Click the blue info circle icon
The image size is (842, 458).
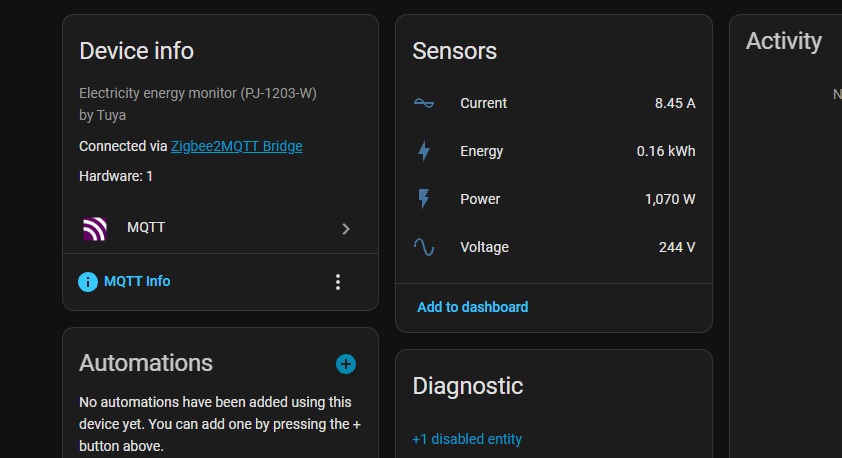click(88, 282)
